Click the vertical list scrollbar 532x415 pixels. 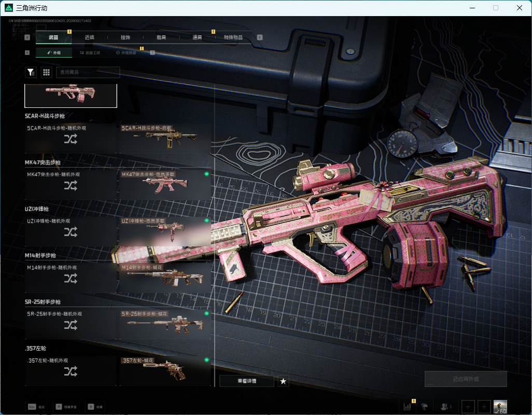click(215, 235)
